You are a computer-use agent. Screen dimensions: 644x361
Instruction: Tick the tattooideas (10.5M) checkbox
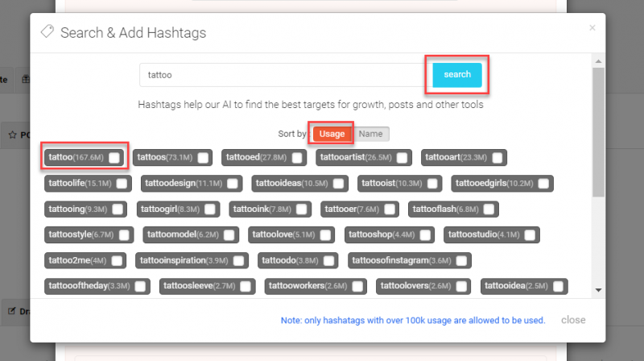[x=339, y=183]
